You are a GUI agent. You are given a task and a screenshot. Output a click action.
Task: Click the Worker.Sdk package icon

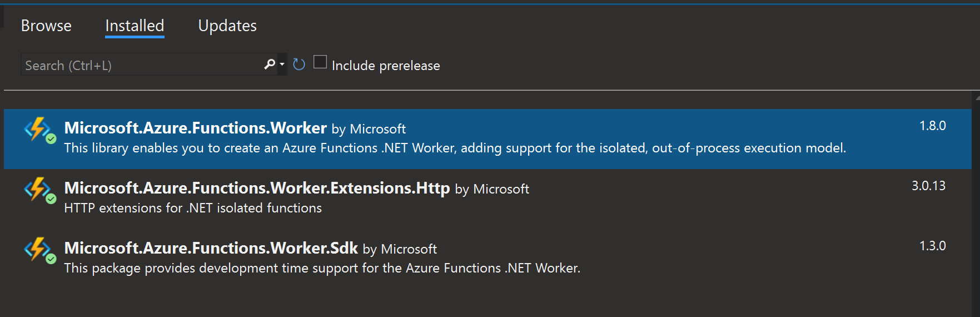coord(37,249)
